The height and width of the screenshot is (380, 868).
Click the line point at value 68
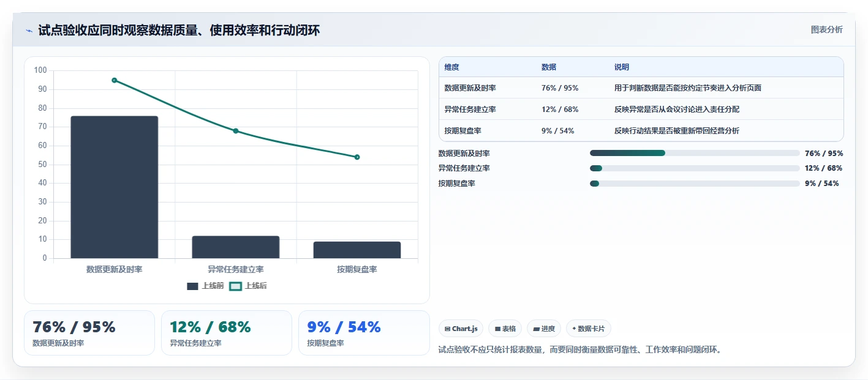pos(236,131)
